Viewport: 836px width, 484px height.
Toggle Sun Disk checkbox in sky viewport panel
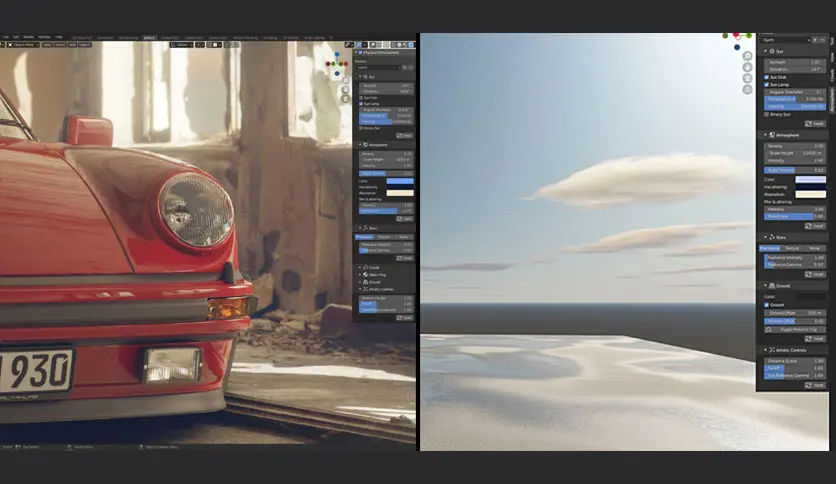pyautogui.click(x=766, y=77)
